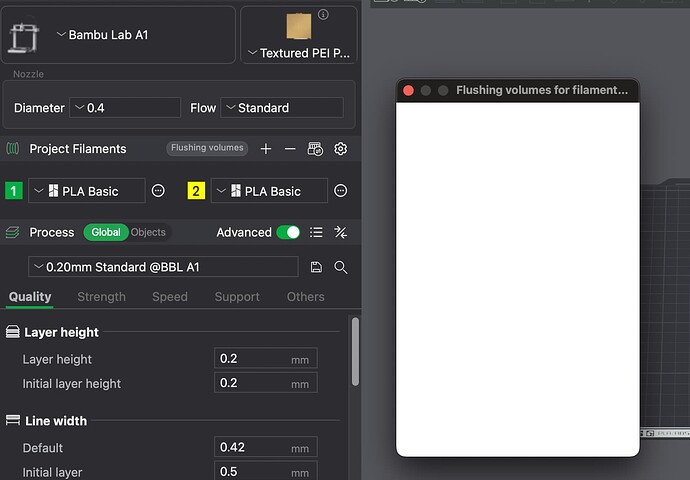Screen dimensions: 690x480
Task: Click the bed plate info icon
Action: (323, 15)
